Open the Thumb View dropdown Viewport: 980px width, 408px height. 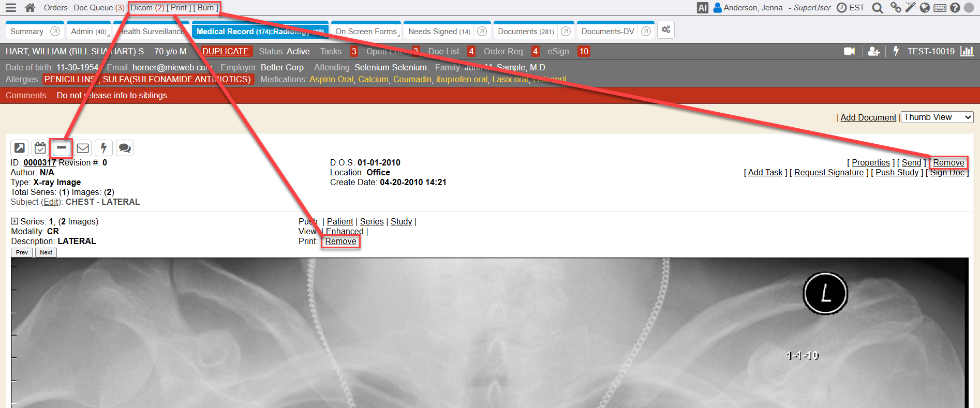pyautogui.click(x=937, y=117)
